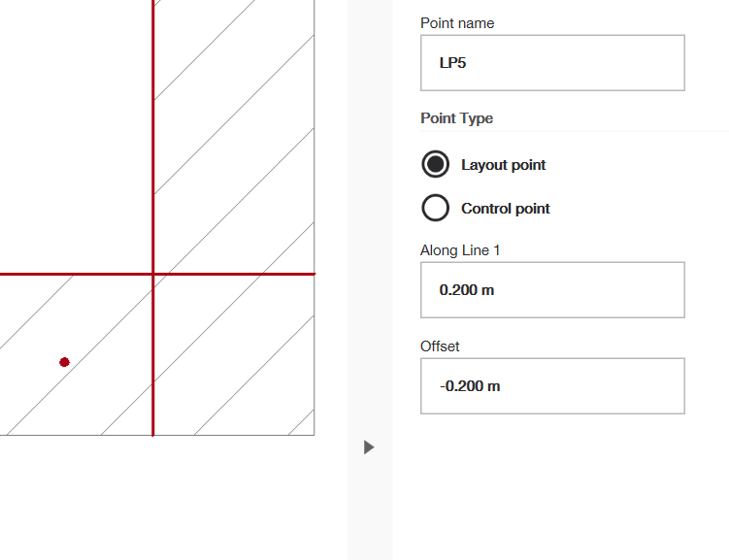This screenshot has height=560, width=729.
Task: Select the Control point radio button
Action: [436, 208]
